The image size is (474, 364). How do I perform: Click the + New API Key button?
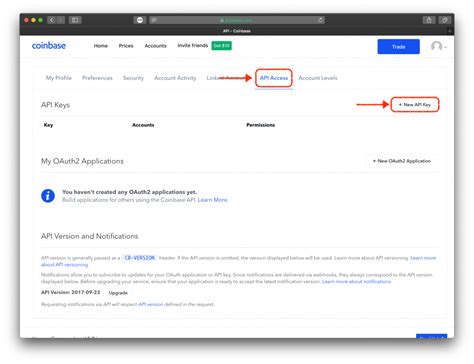415,105
